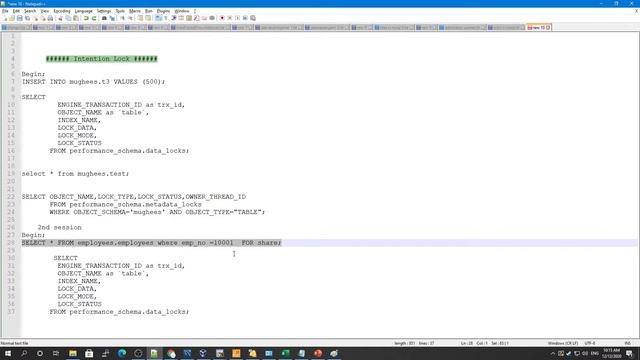The width and height of the screenshot is (640, 360).
Task: Stop macro recording via toolbar
Action: point(230,18)
